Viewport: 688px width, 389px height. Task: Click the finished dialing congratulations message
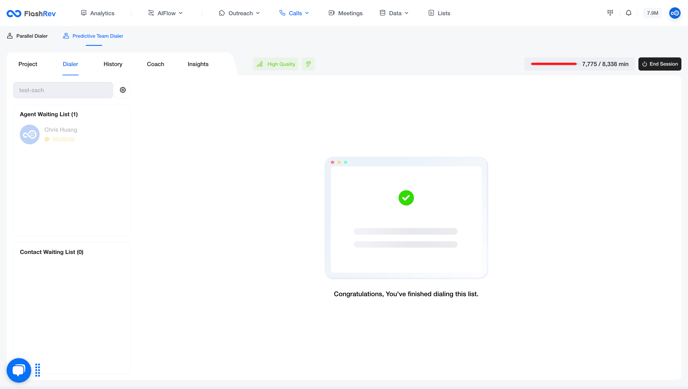406,294
